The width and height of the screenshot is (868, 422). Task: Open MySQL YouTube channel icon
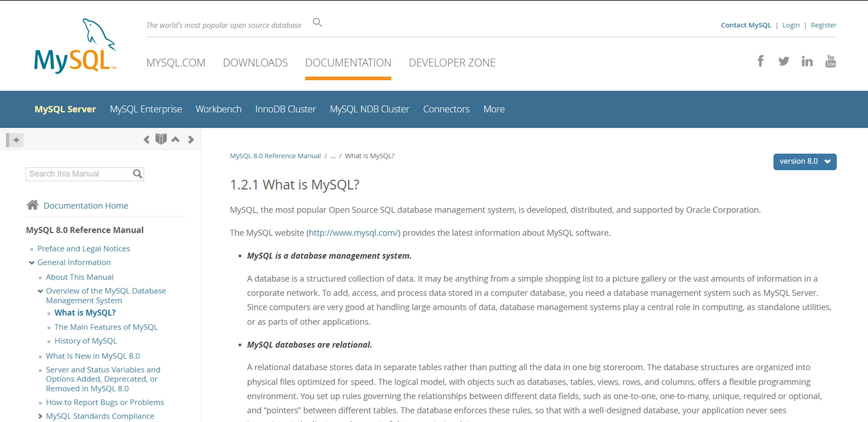pos(831,61)
